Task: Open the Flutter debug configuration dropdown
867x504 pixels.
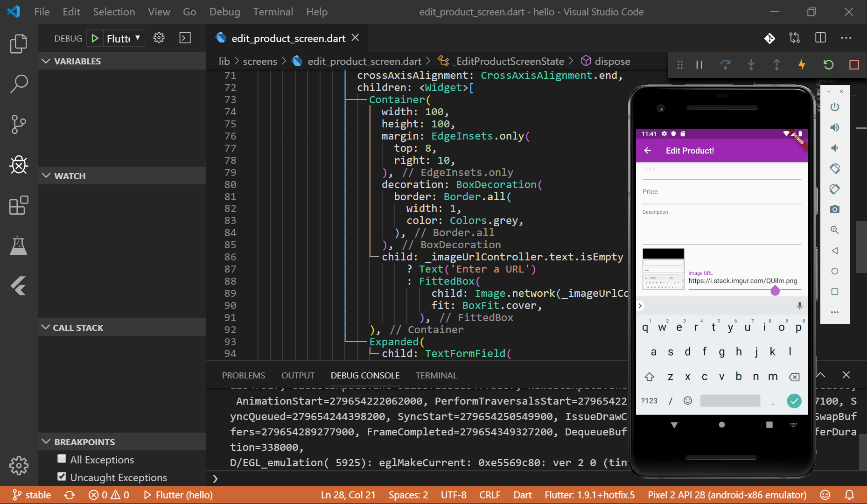Action: click(x=123, y=38)
